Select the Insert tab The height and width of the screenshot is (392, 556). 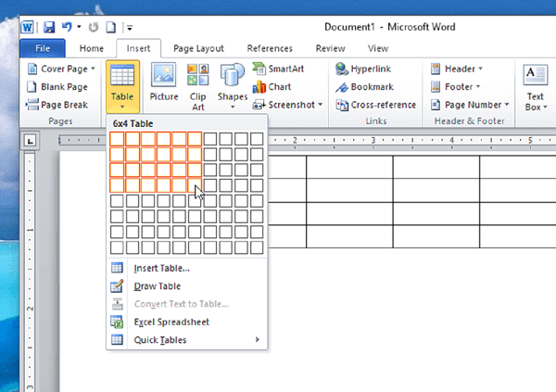138,48
